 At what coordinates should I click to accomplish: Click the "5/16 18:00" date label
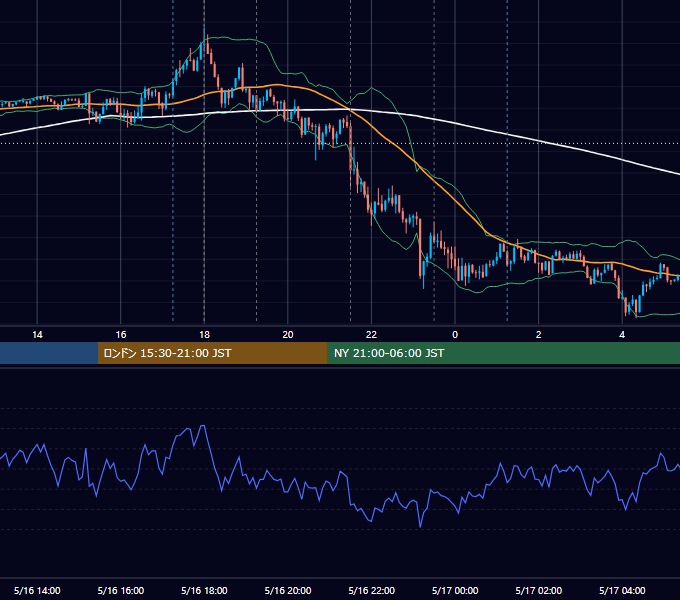(x=204, y=590)
